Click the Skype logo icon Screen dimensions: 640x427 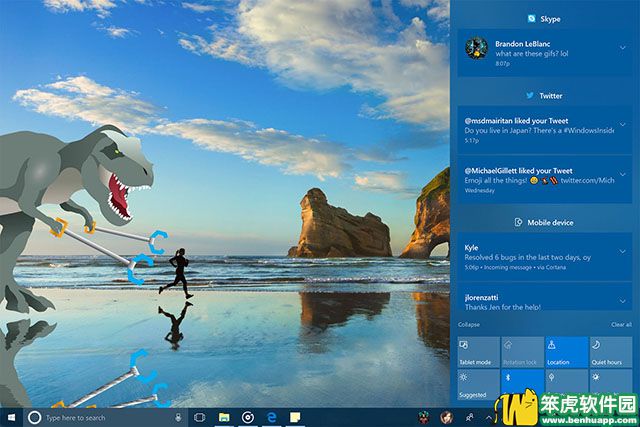pos(531,18)
